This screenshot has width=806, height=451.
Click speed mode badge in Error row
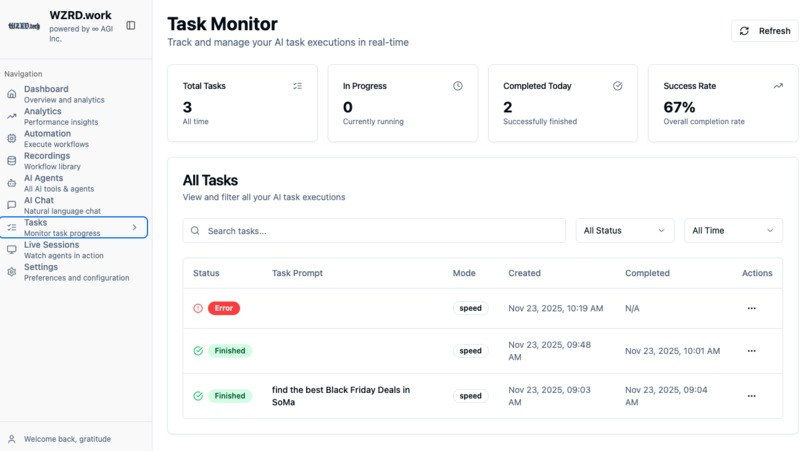tap(470, 308)
